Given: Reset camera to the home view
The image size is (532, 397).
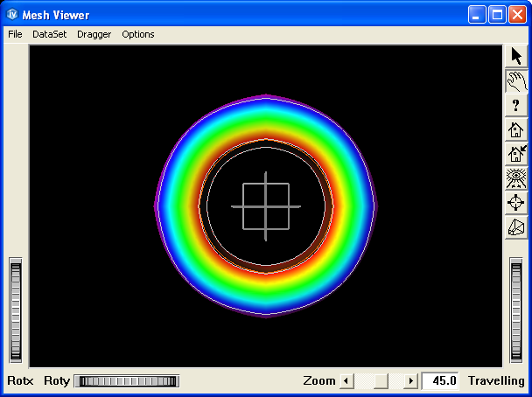Looking at the screenshot, I should click(x=516, y=130).
